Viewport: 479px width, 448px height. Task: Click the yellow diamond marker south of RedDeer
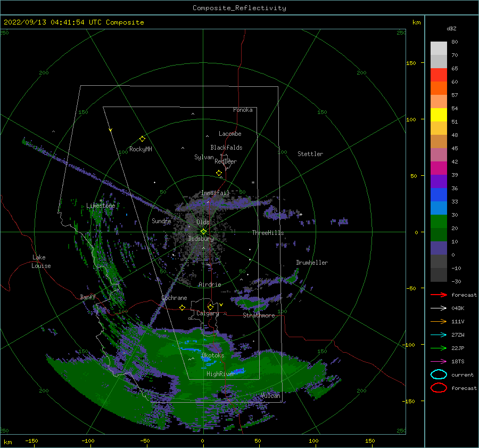tap(219, 173)
